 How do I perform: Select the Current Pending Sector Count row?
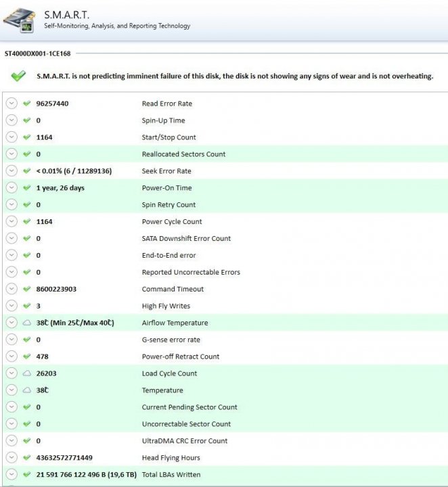pyautogui.click(x=189, y=407)
